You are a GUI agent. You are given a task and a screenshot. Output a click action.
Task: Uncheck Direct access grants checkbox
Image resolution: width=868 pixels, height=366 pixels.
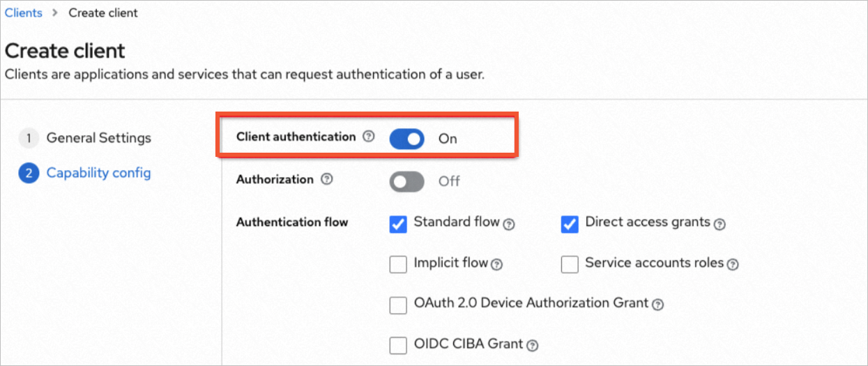[570, 224]
